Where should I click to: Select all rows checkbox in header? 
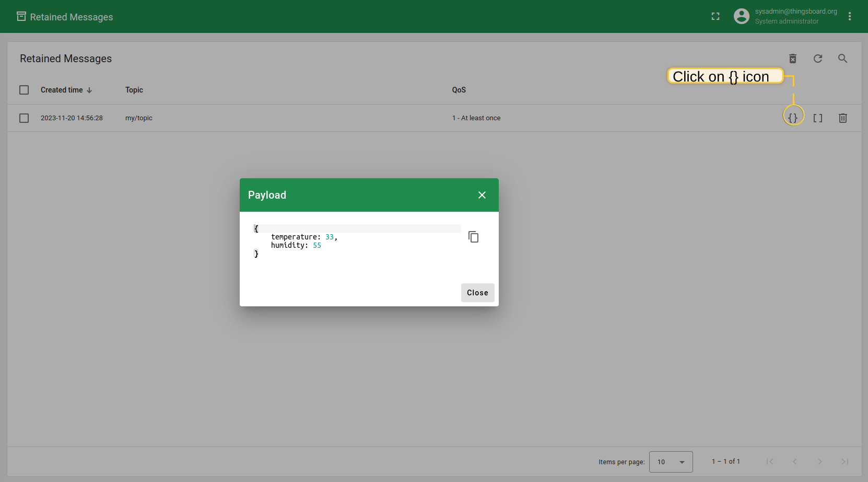point(24,90)
